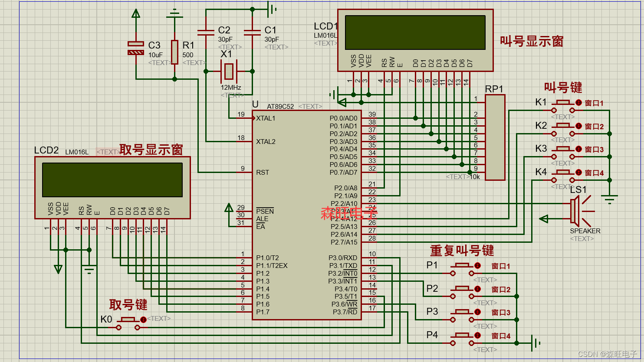
Task: Click the P2 repeat-call push button
Action: point(462,292)
